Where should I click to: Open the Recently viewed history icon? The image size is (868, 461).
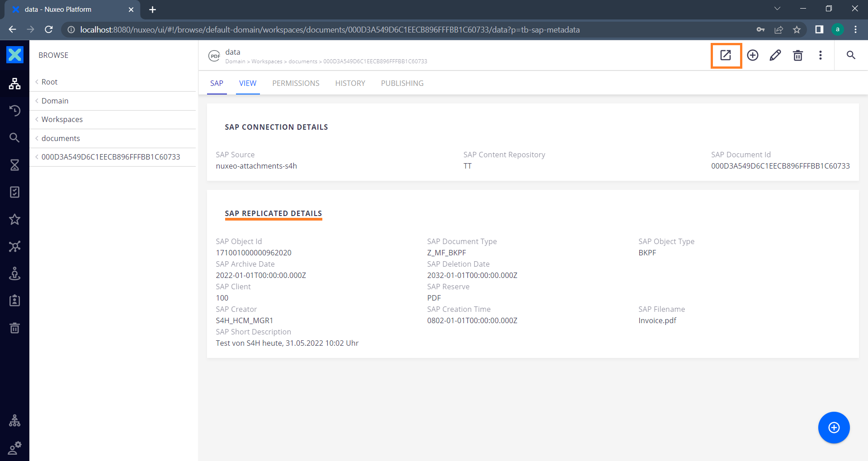point(14,111)
